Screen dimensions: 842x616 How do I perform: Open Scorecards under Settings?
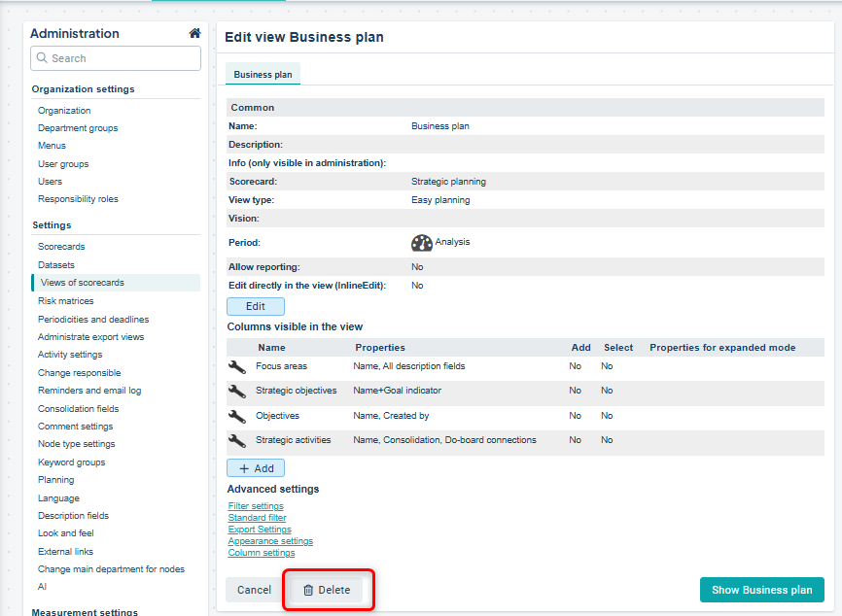point(61,247)
